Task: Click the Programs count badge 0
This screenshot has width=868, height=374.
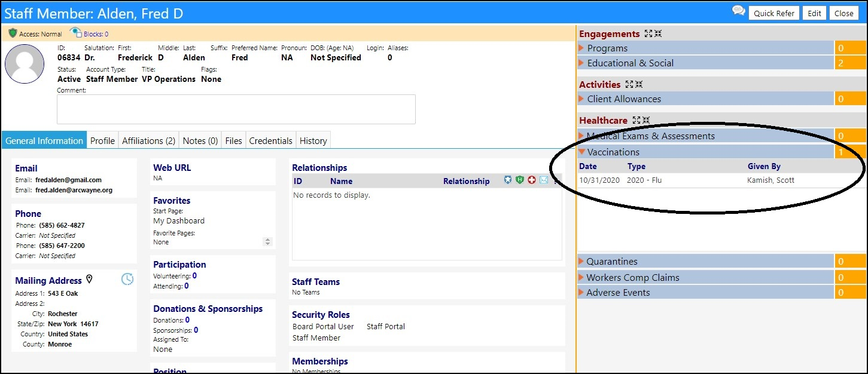Action: pyautogui.click(x=850, y=48)
